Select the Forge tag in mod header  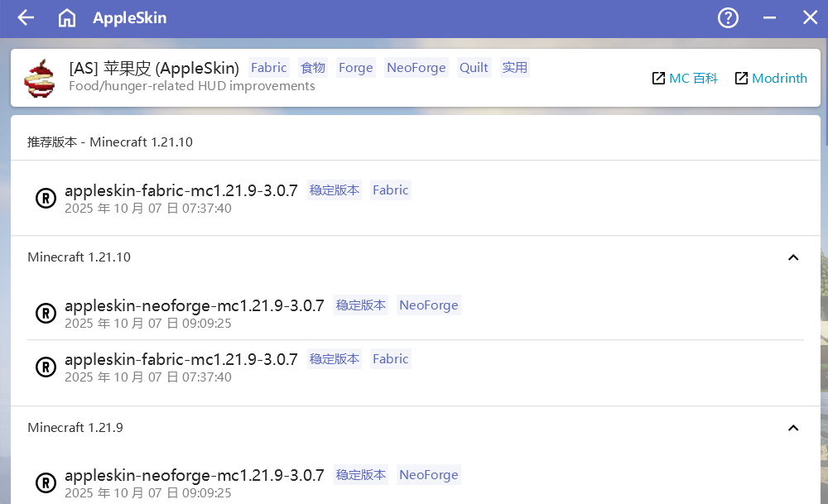coord(355,68)
